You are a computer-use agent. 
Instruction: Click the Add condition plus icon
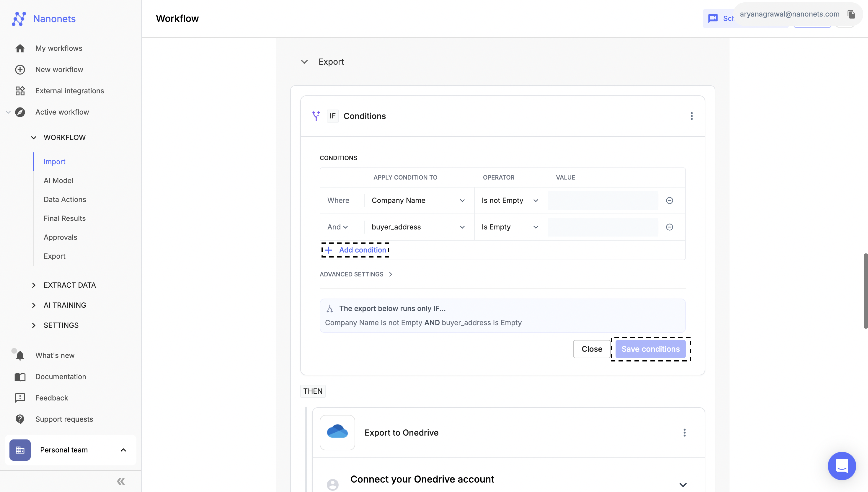329,250
